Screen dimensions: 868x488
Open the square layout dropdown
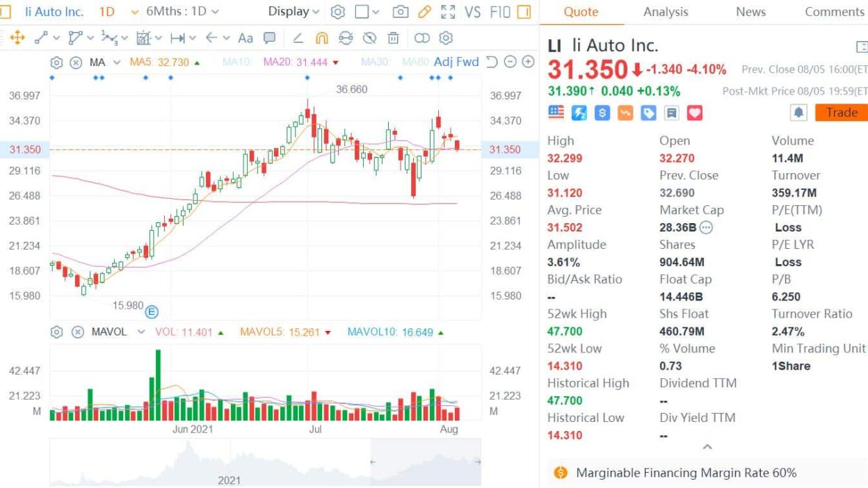coord(367,12)
